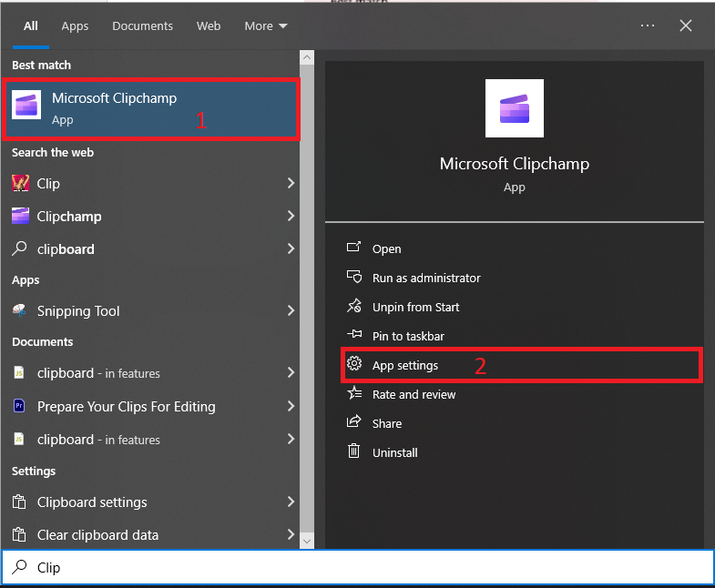715x588 pixels.
Task: Click the Snipping Tool app icon
Action: click(20, 310)
